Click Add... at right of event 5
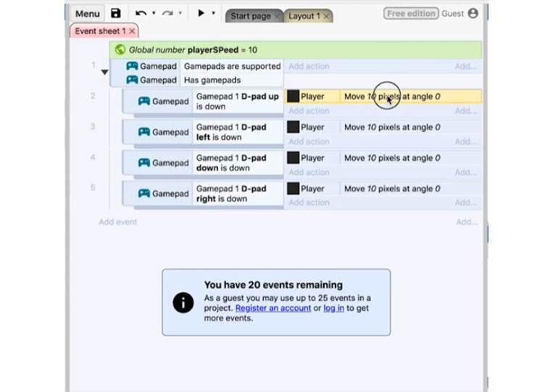This screenshot has height=392, width=553. click(465, 202)
